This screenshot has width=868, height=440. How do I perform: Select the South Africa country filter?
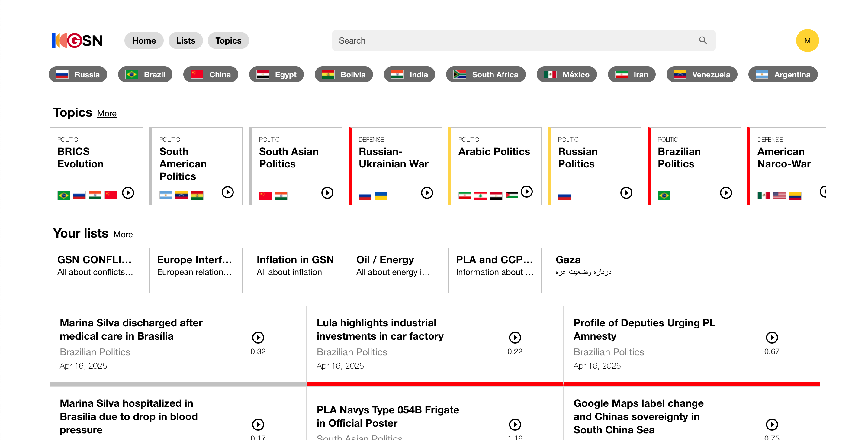pos(485,75)
